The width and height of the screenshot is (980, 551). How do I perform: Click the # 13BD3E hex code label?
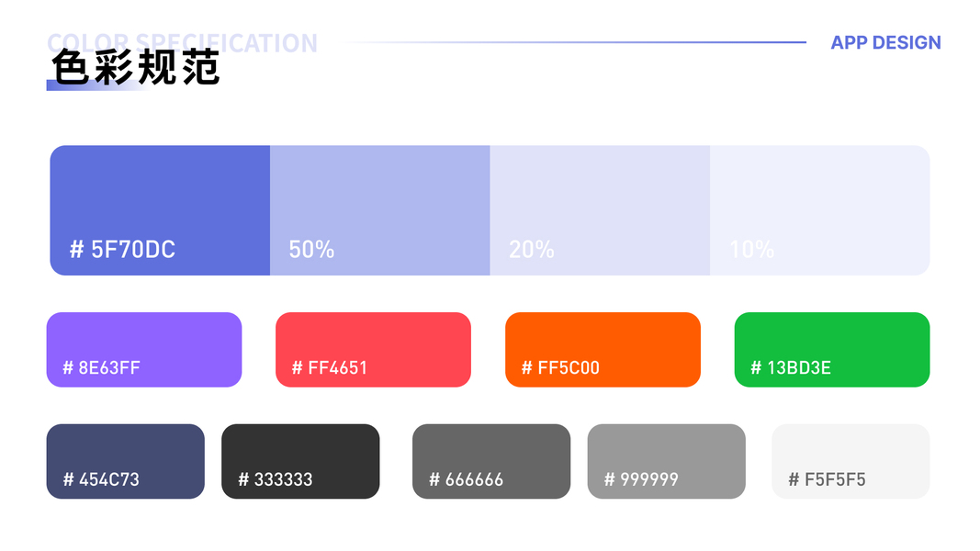[791, 368]
